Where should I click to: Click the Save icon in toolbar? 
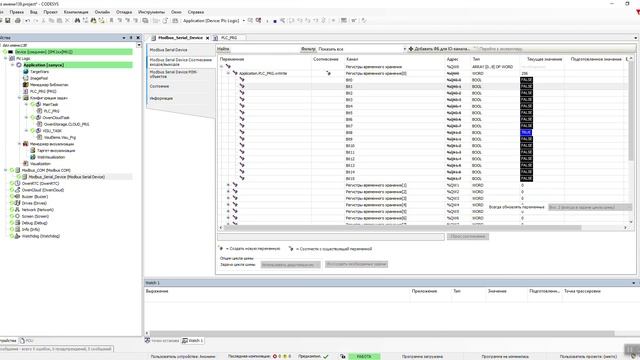coord(8,20)
